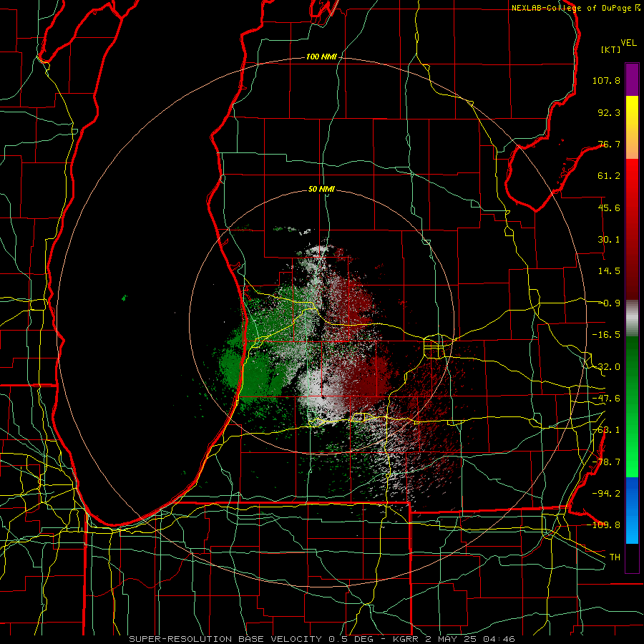Click the 14.5 legend value

(x=609, y=271)
